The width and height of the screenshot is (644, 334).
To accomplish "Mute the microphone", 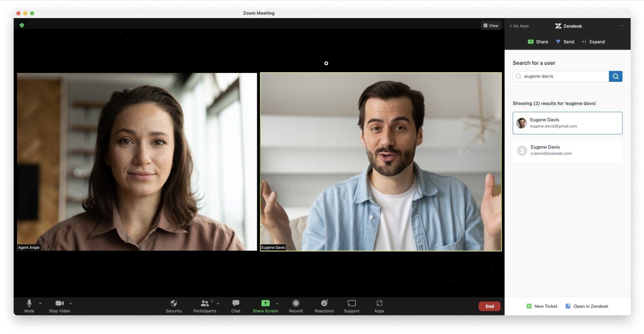I will pos(29,306).
